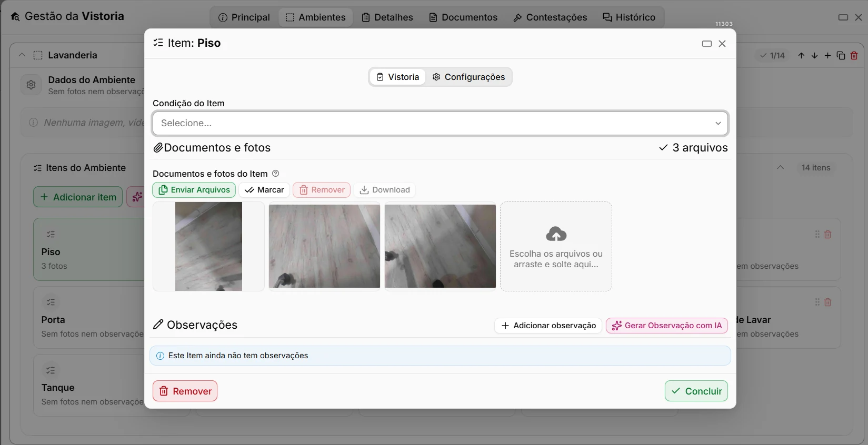This screenshot has width=868, height=445.
Task: Click the red Remover item button at the bottom
Action: click(x=185, y=391)
